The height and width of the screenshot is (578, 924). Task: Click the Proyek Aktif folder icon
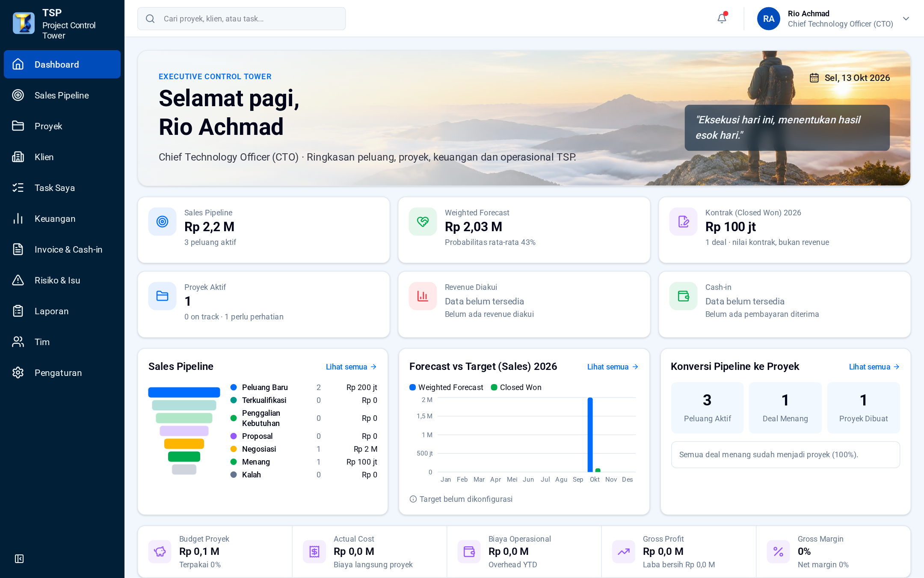163,296
